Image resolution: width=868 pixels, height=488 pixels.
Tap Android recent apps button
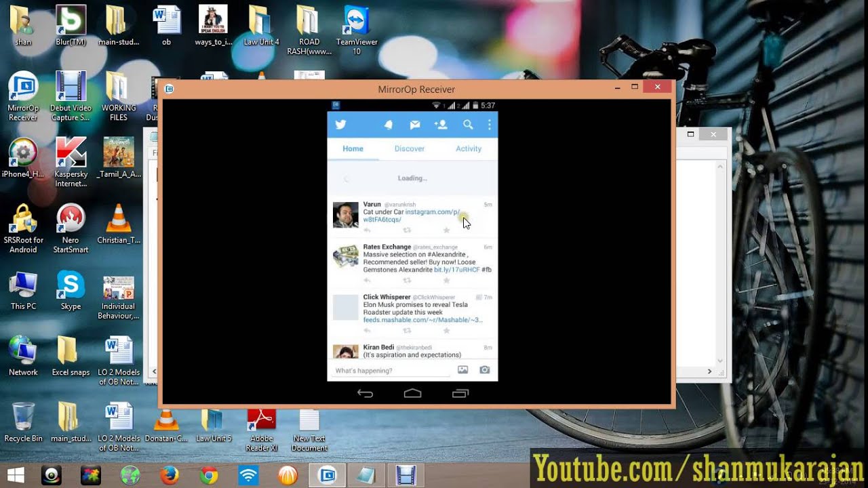pyautogui.click(x=460, y=393)
